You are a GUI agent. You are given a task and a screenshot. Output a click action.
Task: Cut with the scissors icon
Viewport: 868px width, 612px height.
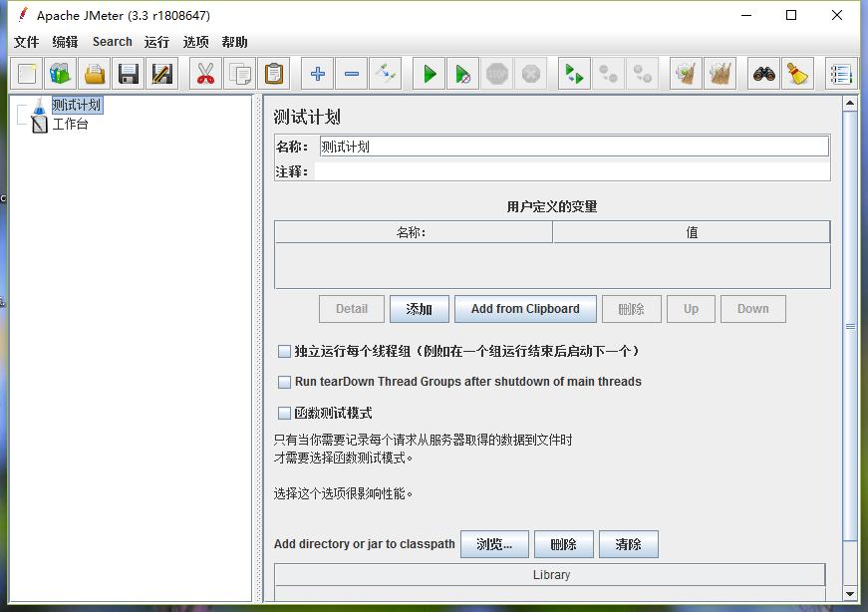pos(205,74)
